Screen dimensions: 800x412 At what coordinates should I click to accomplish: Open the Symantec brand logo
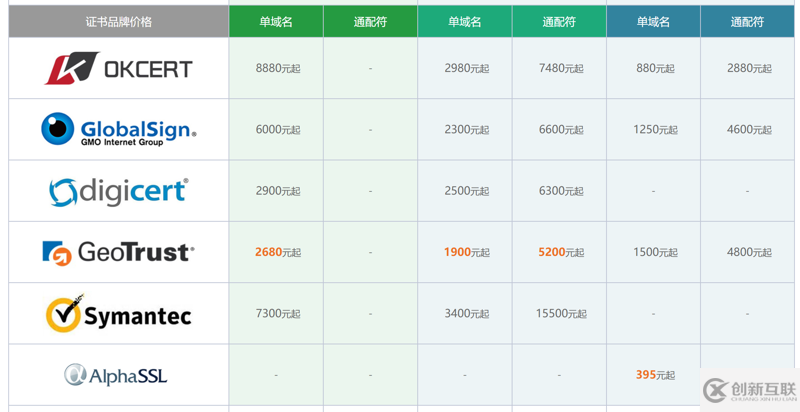point(118,313)
